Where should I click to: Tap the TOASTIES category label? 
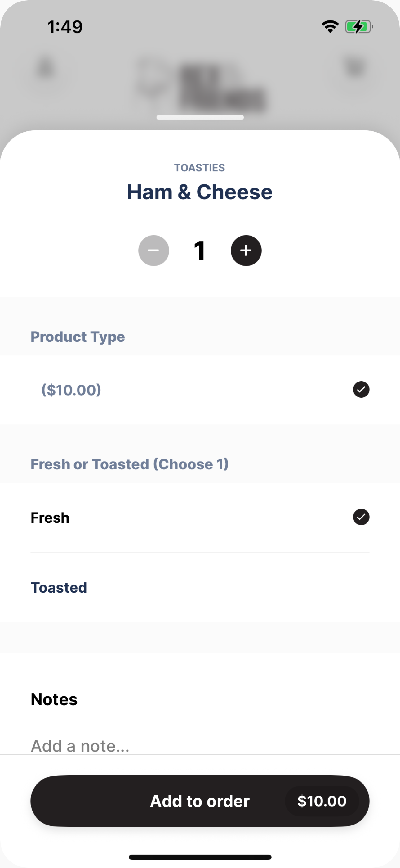tap(199, 167)
